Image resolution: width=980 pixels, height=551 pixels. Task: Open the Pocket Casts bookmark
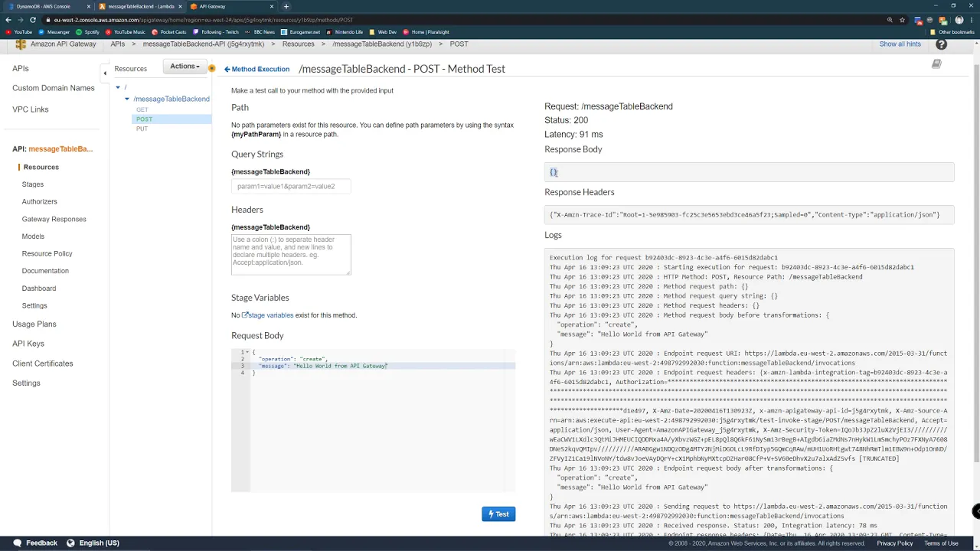click(169, 32)
